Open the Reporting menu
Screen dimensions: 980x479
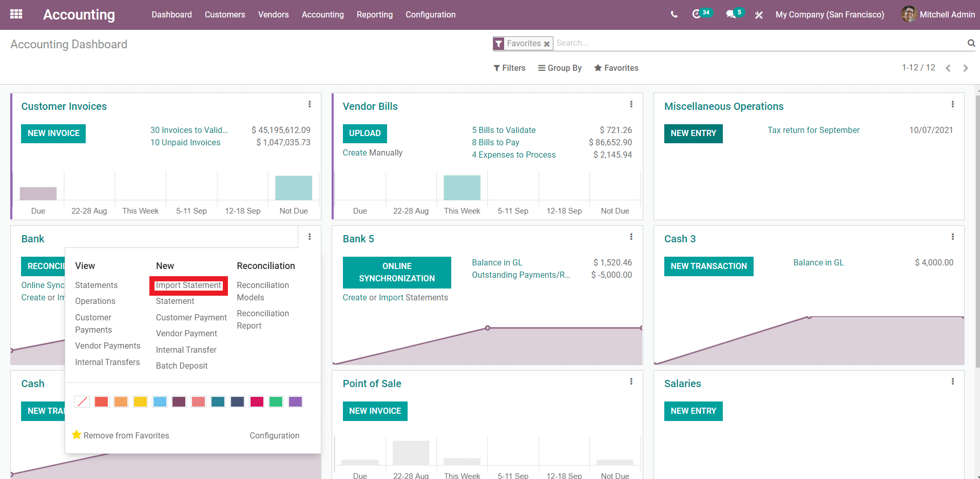click(x=374, y=14)
